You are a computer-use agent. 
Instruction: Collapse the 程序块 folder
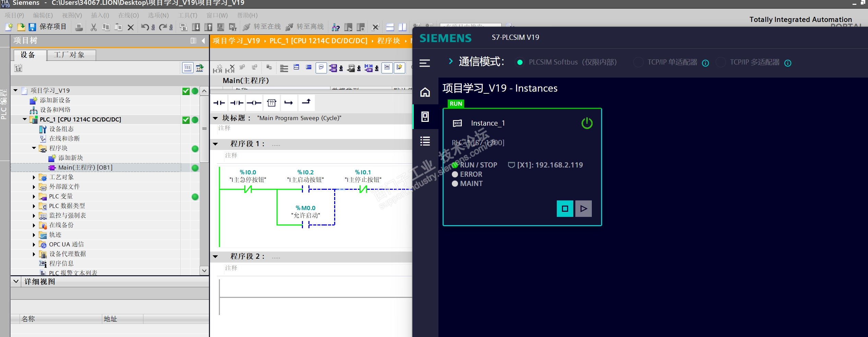click(x=34, y=148)
